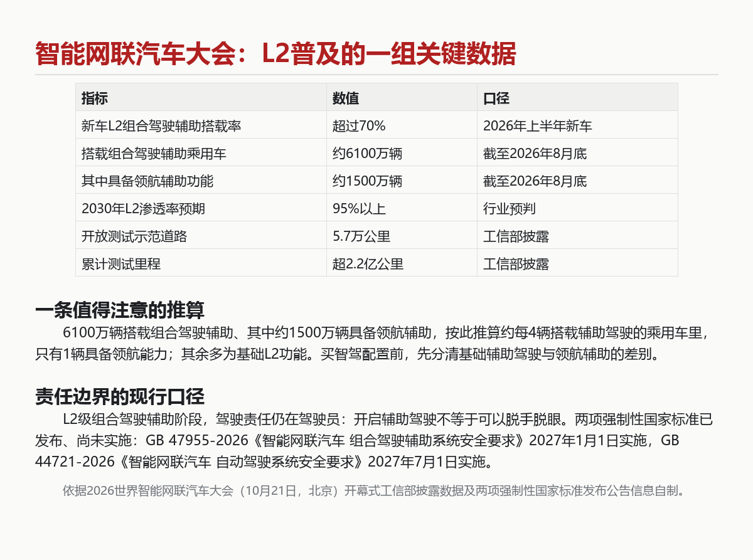
Task: Click the cell 搭载组合驾驶辅助乘用车
Action: pos(201,152)
